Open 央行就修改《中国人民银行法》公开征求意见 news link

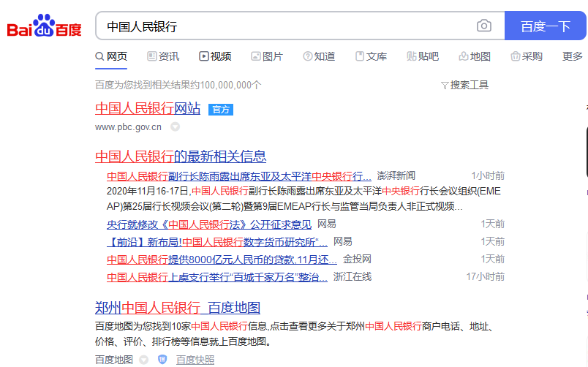[208, 224]
